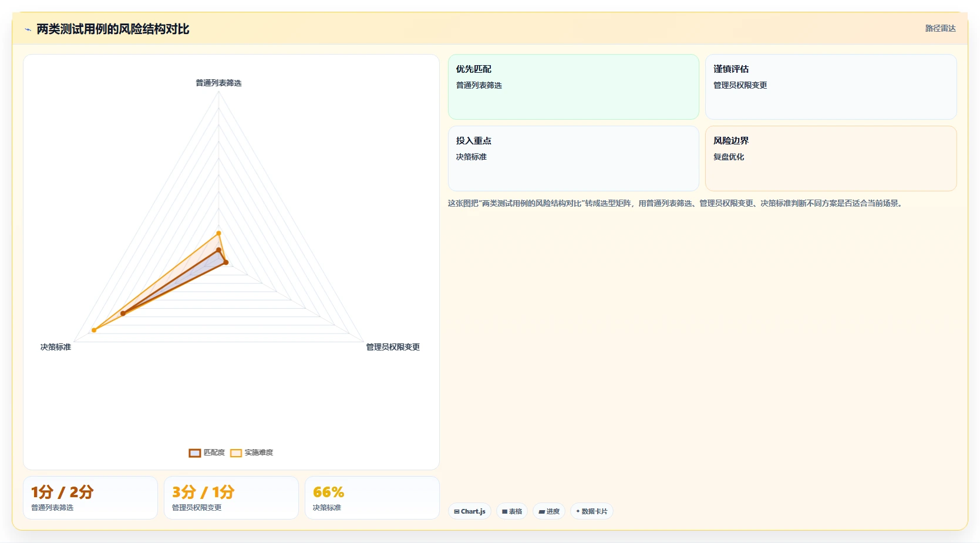Toggle the 实施难度 legend item
The width and height of the screenshot is (980, 543).
[251, 453]
